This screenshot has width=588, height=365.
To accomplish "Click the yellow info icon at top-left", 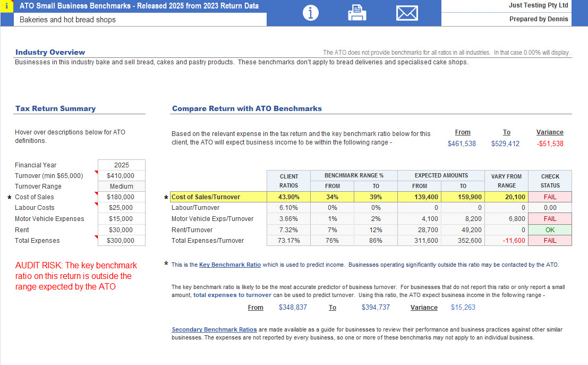I will click(5, 6).
